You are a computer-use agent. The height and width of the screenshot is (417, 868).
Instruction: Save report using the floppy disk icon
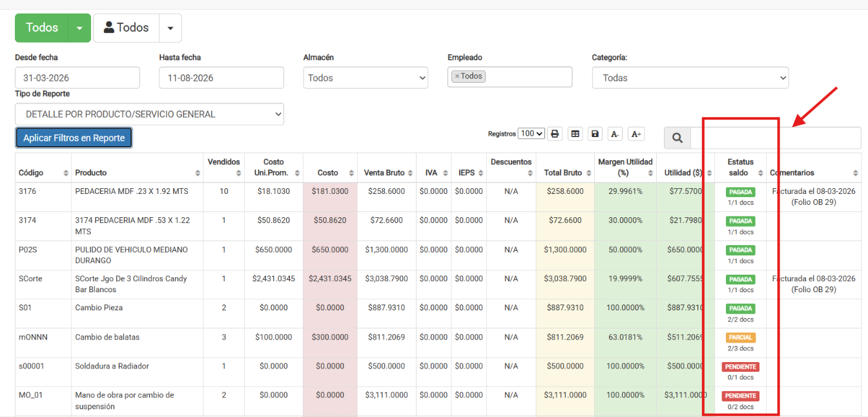(x=595, y=134)
